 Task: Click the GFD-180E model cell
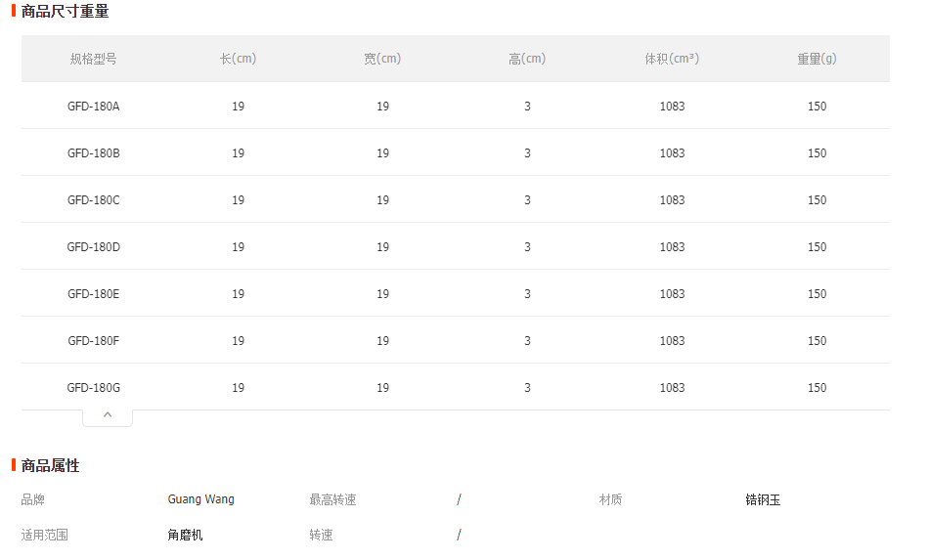pos(94,294)
